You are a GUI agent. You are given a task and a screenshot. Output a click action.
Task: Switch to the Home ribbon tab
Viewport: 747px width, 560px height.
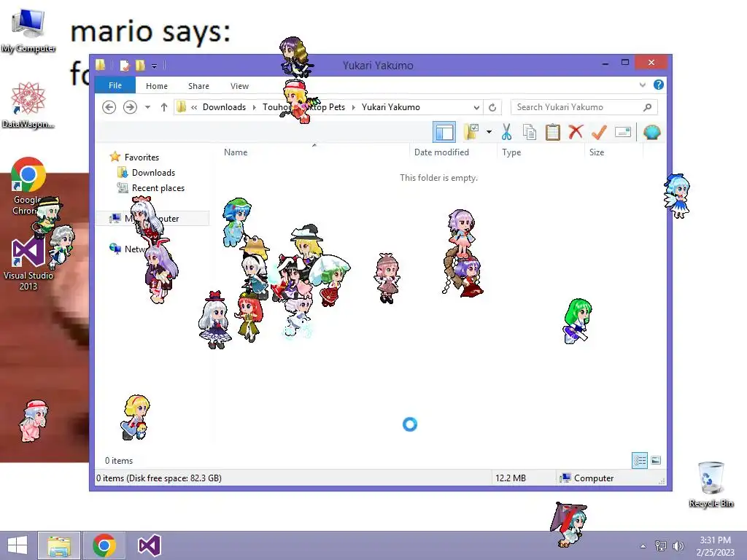tap(157, 86)
